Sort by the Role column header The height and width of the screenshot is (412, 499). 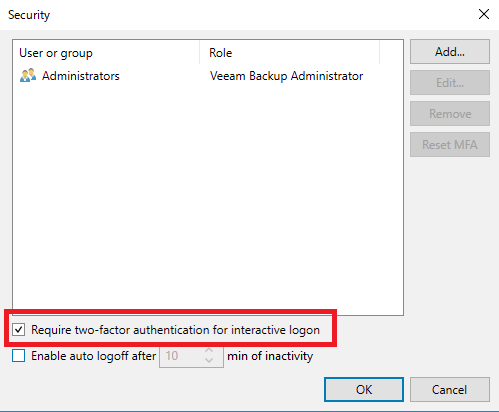pos(289,53)
